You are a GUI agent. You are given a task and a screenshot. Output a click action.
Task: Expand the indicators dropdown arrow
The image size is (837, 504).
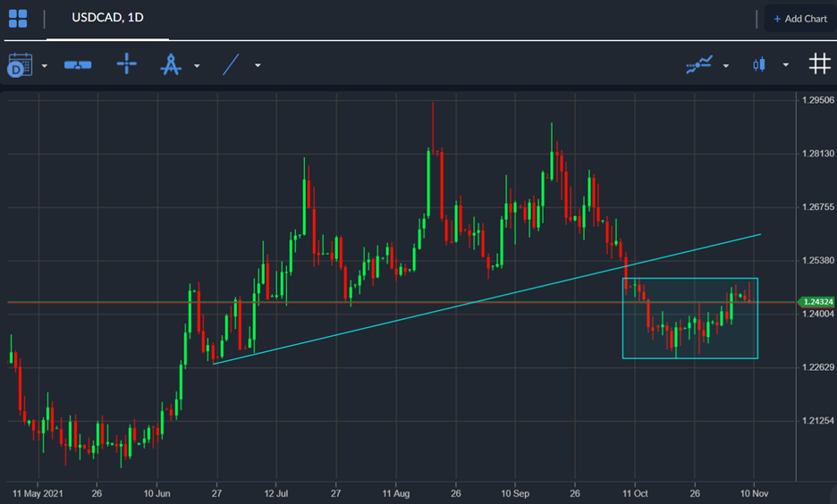pyautogui.click(x=725, y=65)
